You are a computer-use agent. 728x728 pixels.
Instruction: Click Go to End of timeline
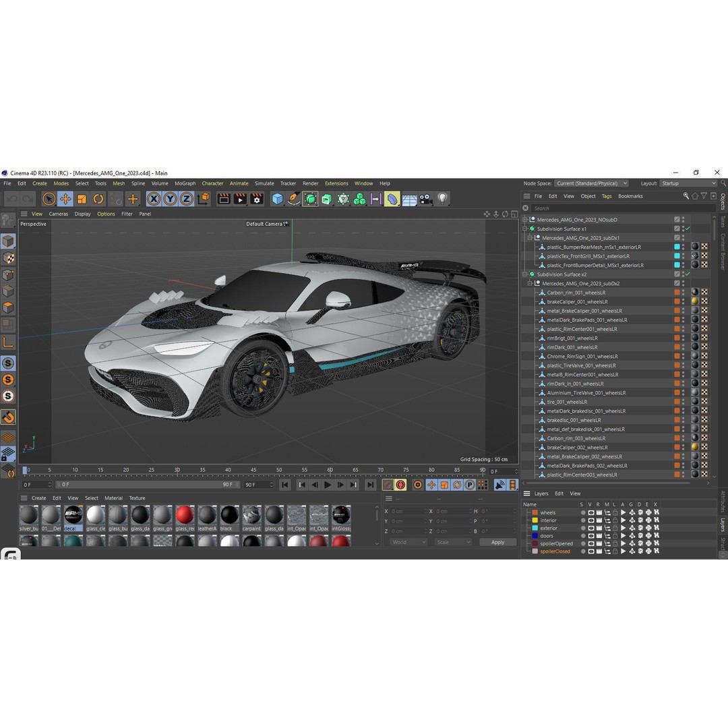tap(370, 485)
